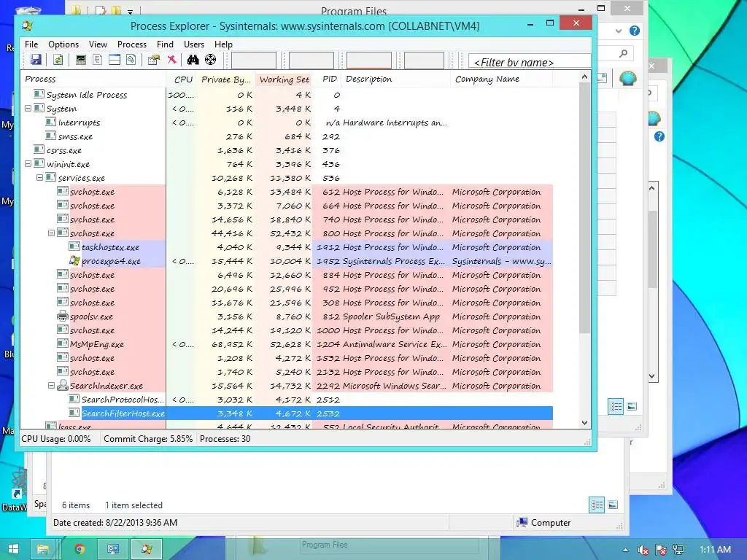Click the help icon in Program Files window
Image resolution: width=747 pixels, height=560 pixels.
pyautogui.click(x=635, y=31)
